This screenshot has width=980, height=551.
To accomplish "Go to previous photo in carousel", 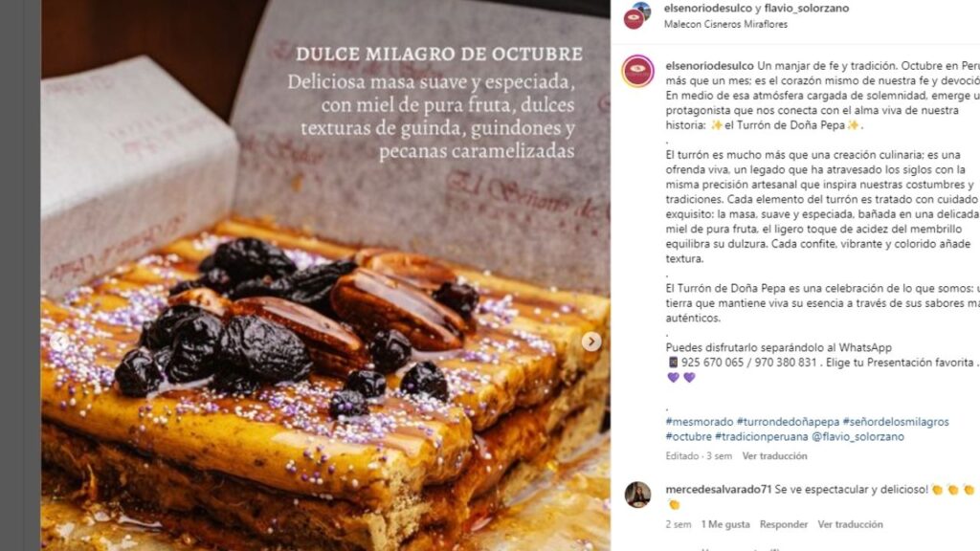I will [x=58, y=342].
